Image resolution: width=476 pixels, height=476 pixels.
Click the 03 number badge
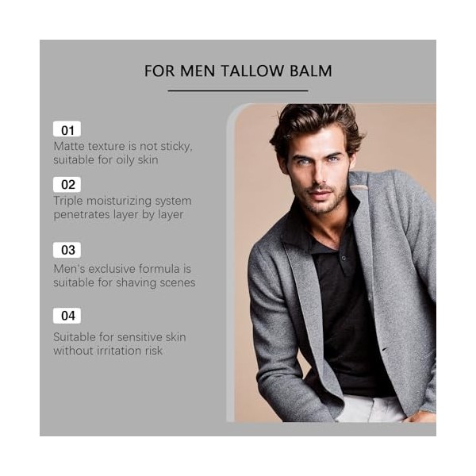coord(67,250)
